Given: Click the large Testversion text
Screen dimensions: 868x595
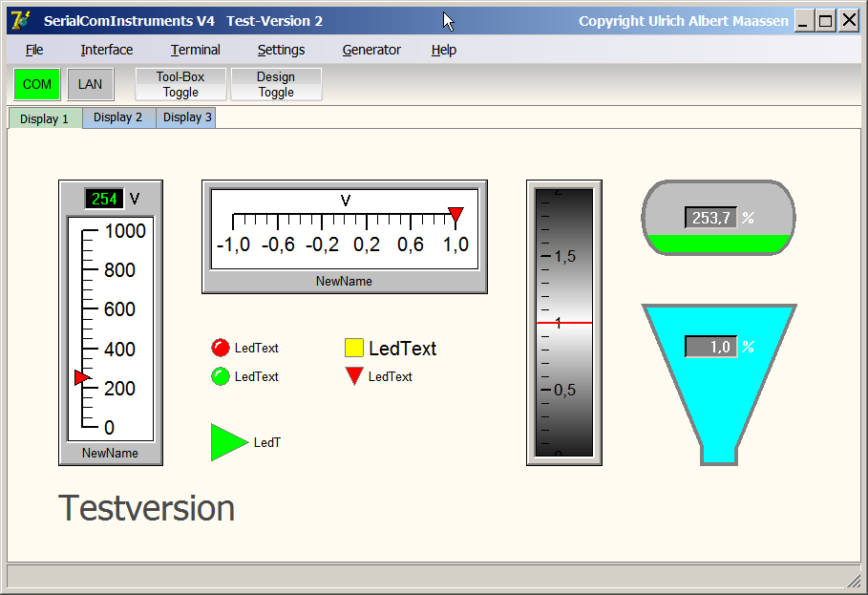Looking at the screenshot, I should click(x=147, y=507).
